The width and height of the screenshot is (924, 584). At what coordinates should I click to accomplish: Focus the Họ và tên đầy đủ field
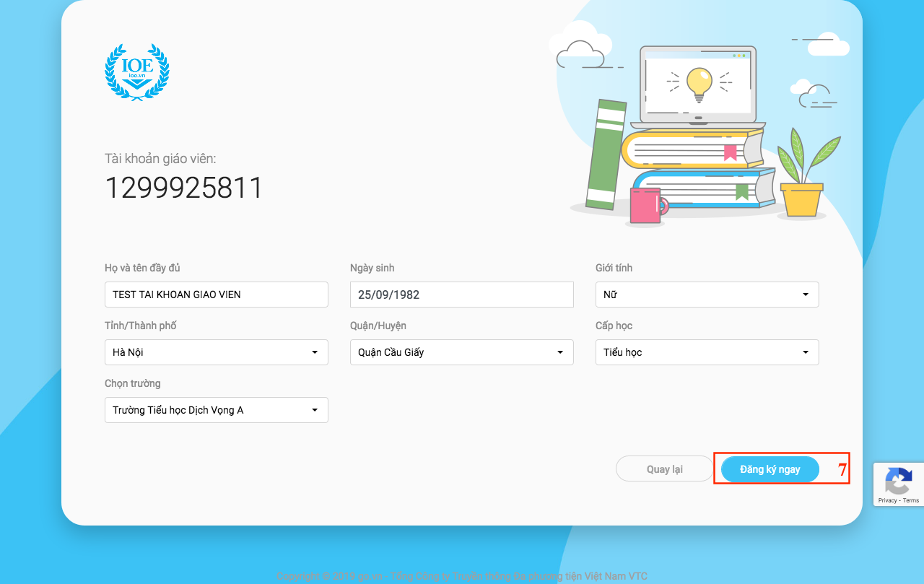tap(216, 295)
